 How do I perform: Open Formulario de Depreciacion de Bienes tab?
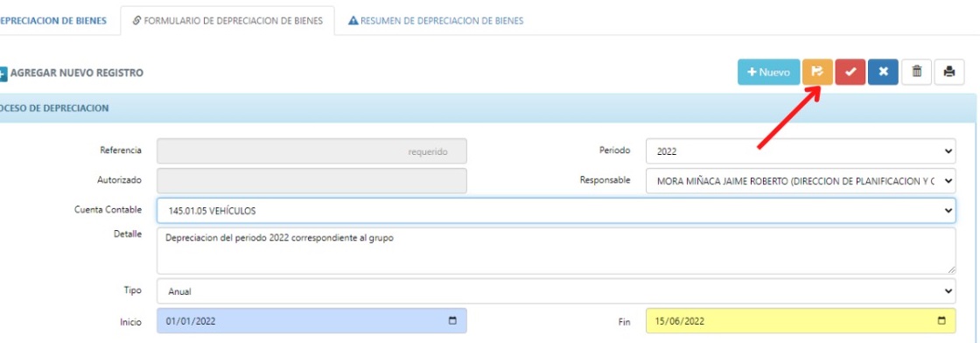227,21
